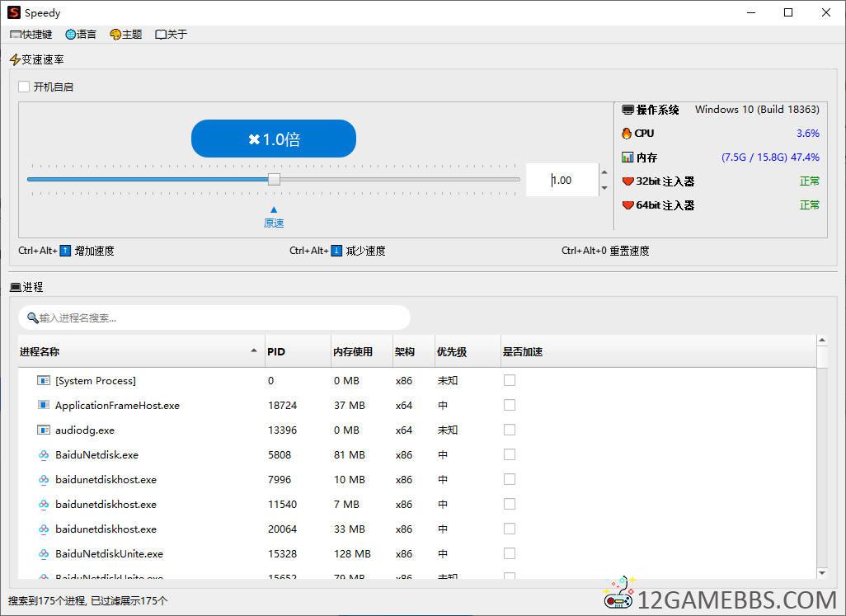Enable acceleration for ApplicationFrameHost.exe
Viewport: 846px width, 616px height.
[510, 406]
